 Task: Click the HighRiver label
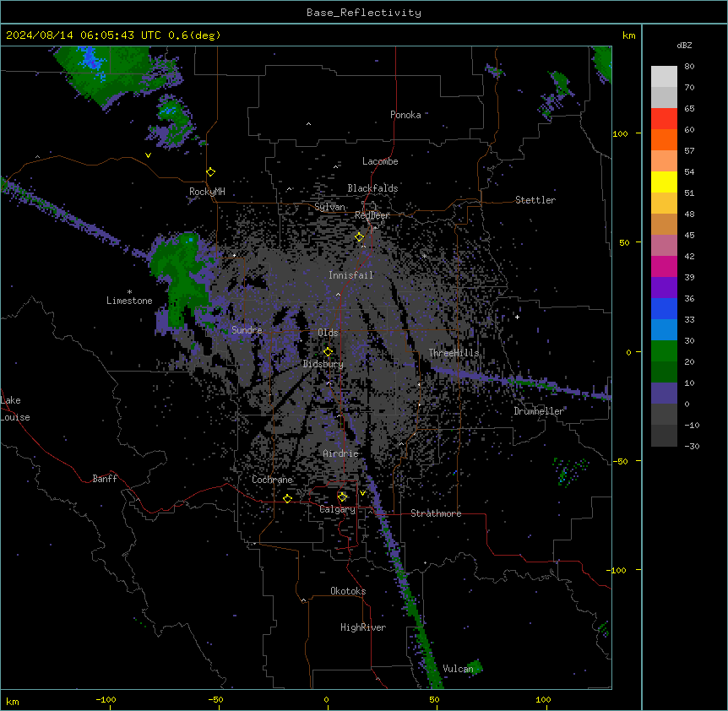(363, 627)
